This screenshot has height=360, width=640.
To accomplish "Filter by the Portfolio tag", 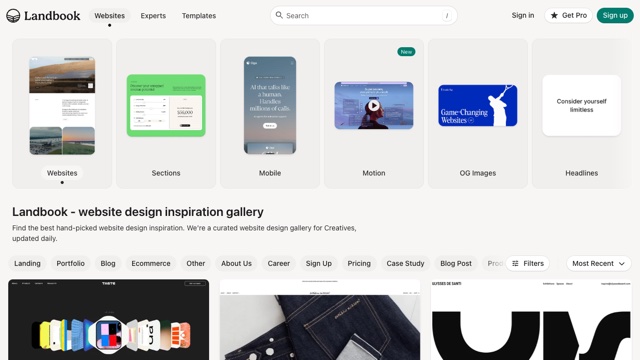I will [x=71, y=264].
